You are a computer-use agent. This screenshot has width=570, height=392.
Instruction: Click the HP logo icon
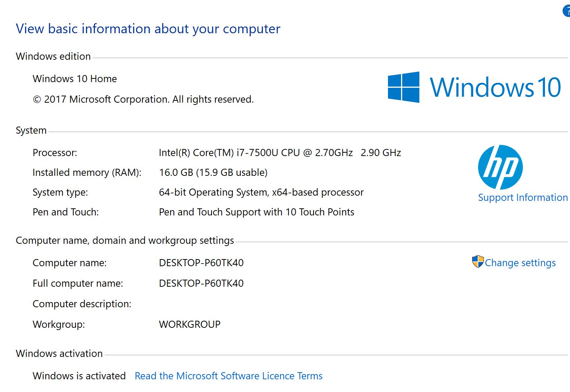click(x=500, y=167)
